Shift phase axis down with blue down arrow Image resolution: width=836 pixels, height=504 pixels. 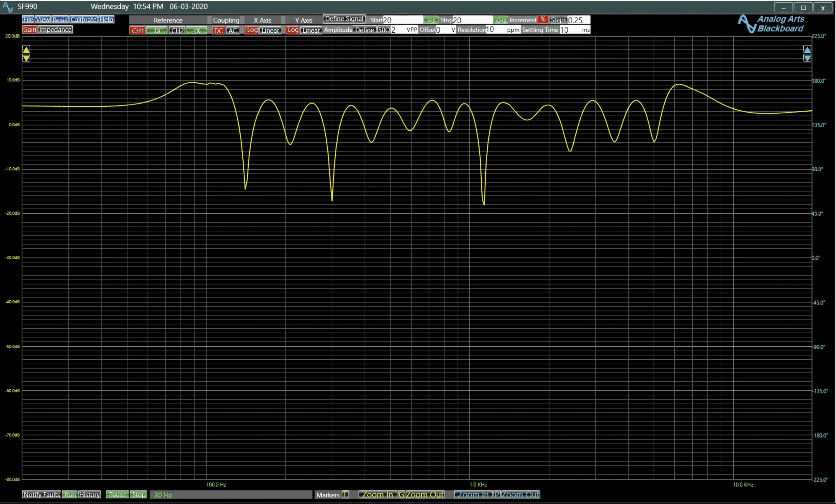(807, 58)
